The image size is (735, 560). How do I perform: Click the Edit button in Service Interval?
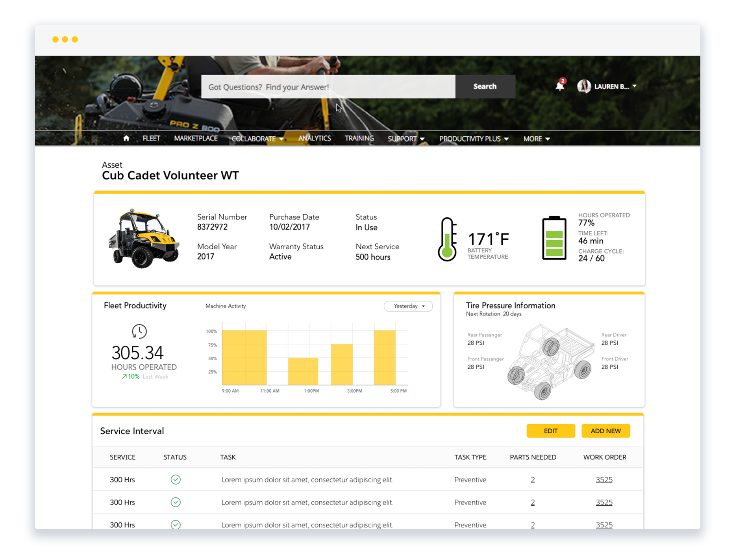click(x=550, y=431)
